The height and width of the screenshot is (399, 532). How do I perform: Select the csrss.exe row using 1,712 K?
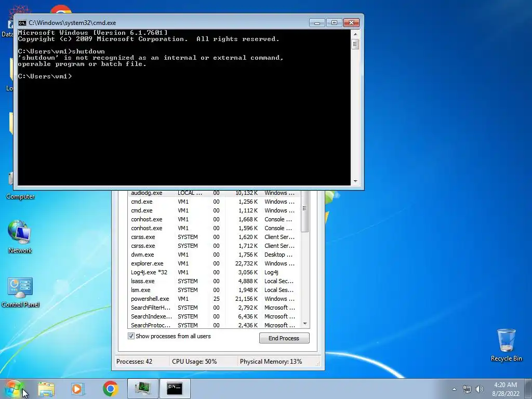214,246
